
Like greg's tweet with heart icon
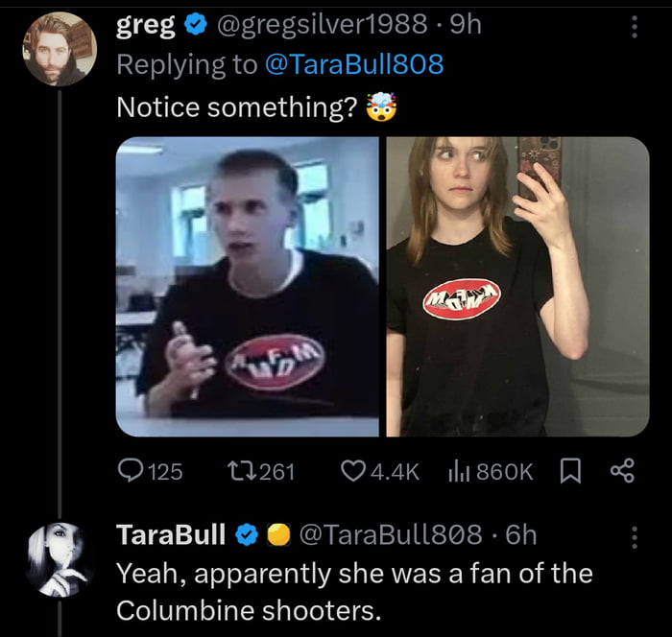pos(355,470)
